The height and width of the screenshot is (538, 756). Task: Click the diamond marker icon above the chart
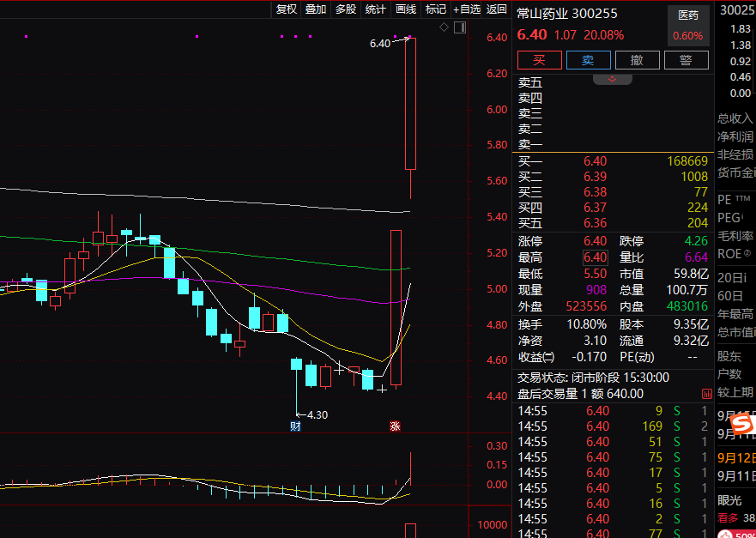444,27
